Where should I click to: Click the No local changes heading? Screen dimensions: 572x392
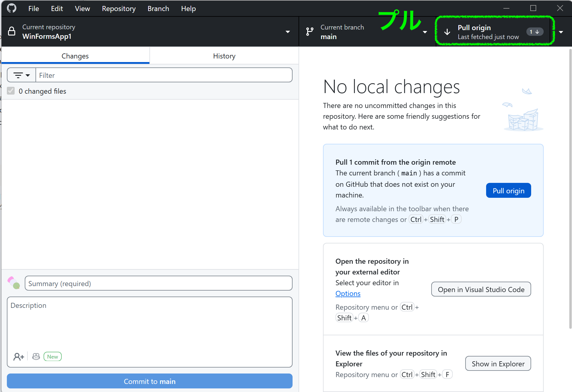[x=391, y=87]
